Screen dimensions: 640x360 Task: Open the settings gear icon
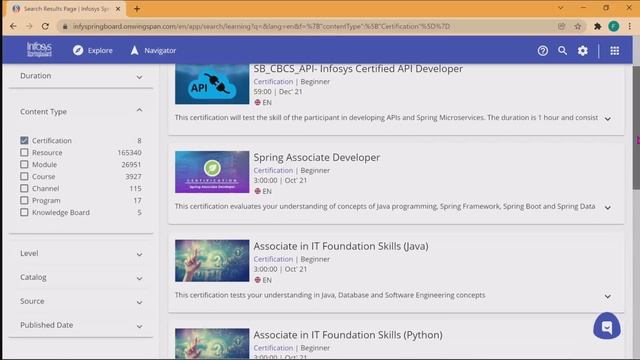pyautogui.click(x=582, y=51)
